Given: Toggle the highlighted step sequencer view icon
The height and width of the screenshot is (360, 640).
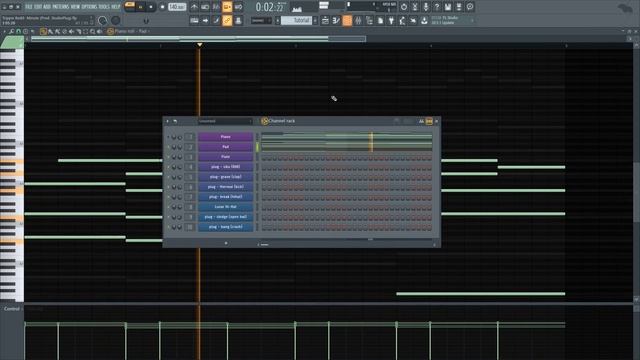Looking at the screenshot, I should coord(429,121).
